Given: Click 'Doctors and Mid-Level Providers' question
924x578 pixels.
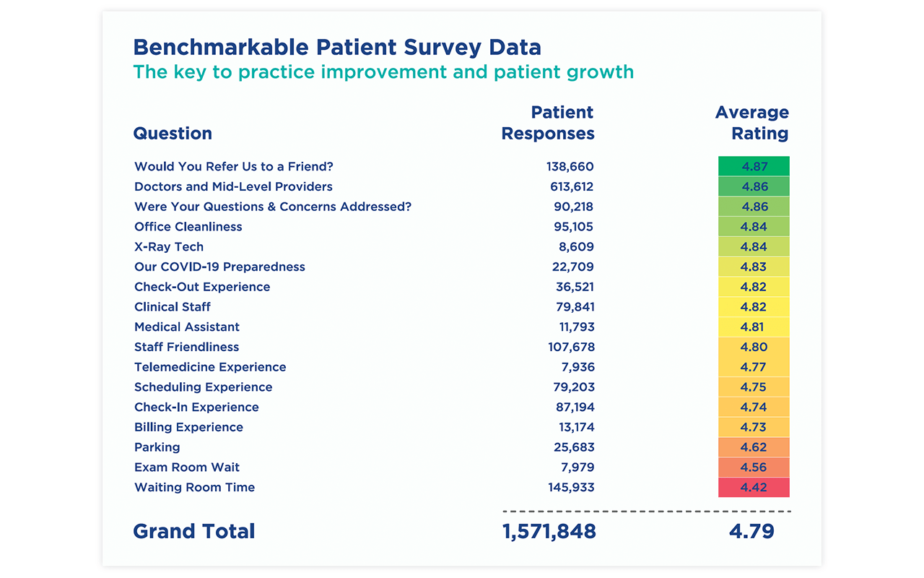Looking at the screenshot, I should point(233,186).
